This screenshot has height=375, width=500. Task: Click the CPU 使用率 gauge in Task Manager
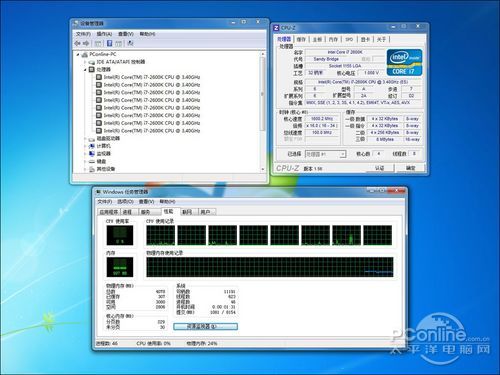(120, 235)
